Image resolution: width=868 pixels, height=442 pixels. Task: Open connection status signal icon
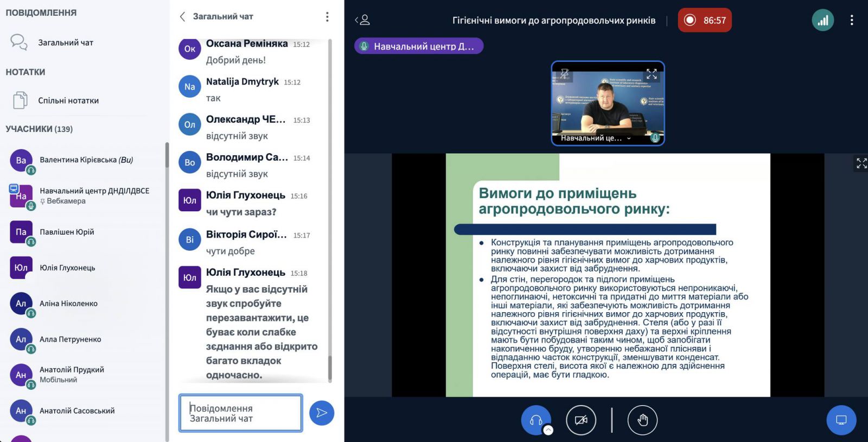[822, 21]
